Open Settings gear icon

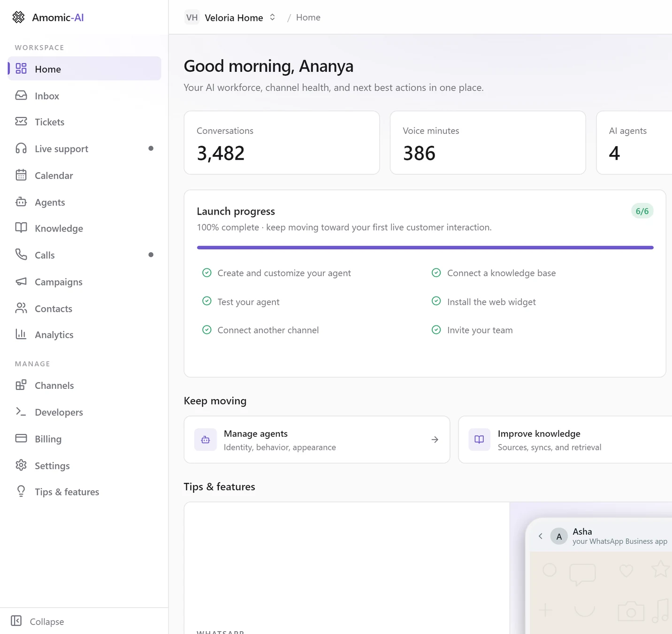21,465
